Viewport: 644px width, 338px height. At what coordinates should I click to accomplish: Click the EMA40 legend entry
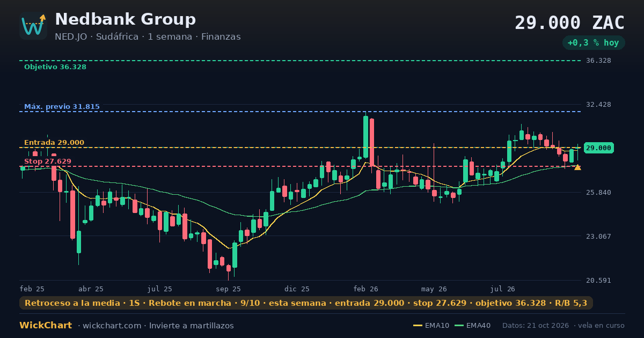click(x=472, y=326)
